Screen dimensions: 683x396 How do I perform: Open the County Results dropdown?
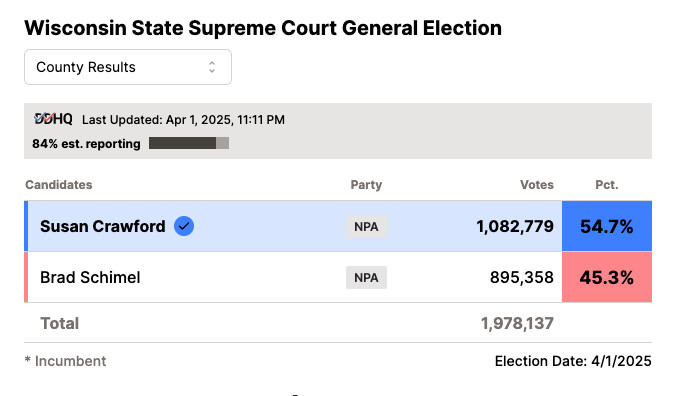(x=128, y=67)
